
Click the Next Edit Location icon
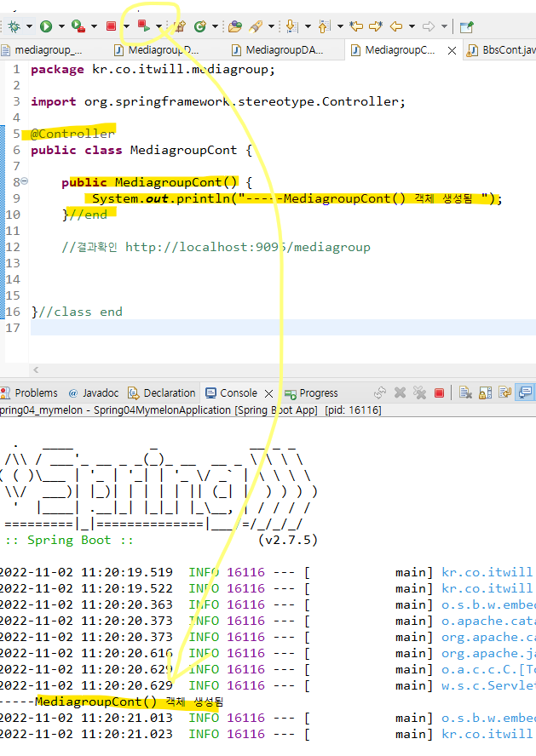point(376,26)
